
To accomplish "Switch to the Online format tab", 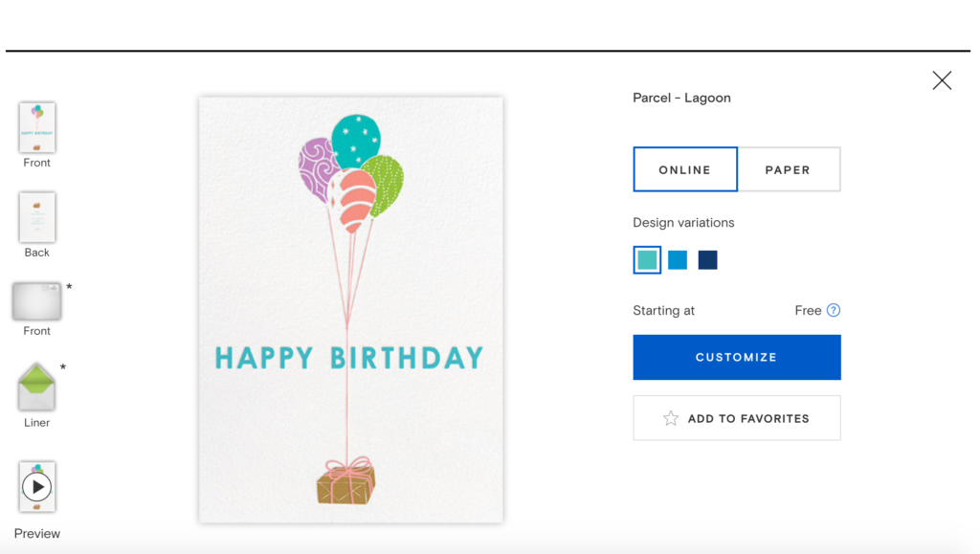I will tap(685, 169).
